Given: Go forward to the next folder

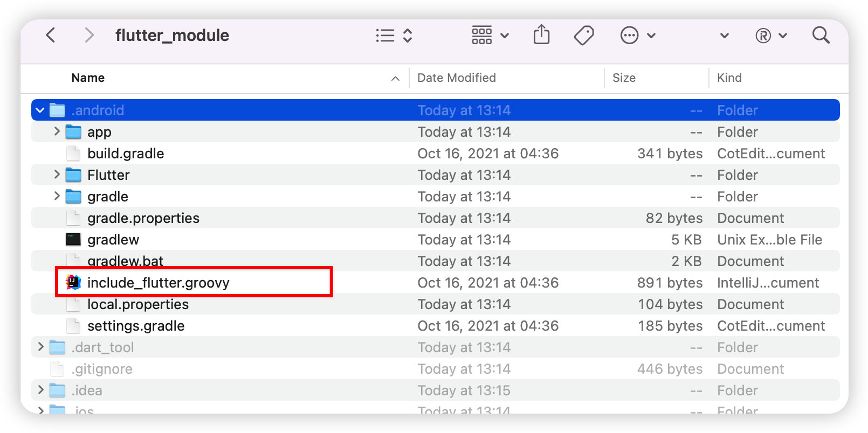Looking at the screenshot, I should click(89, 36).
